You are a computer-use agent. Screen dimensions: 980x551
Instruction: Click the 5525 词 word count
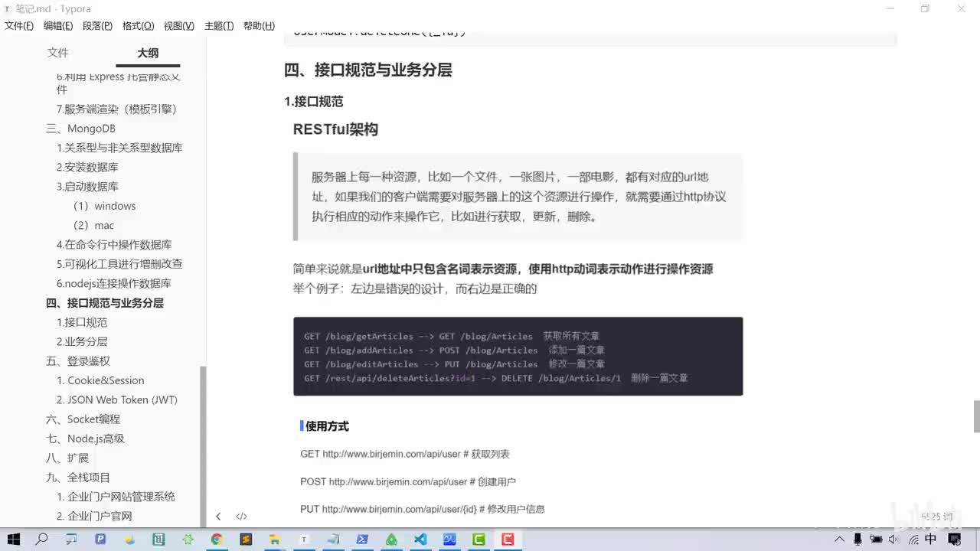pos(937,517)
